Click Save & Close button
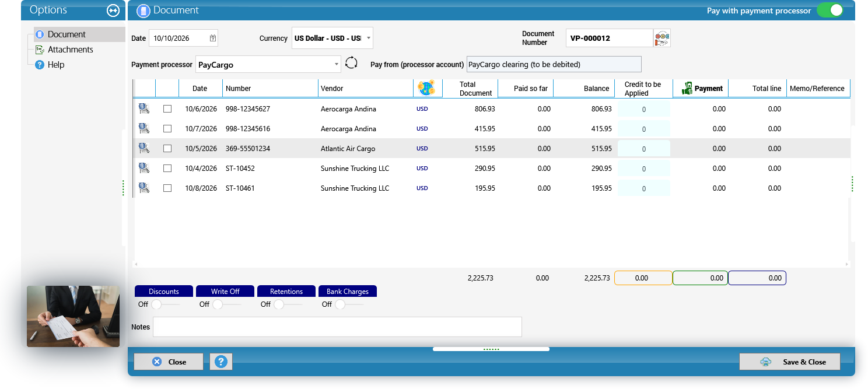This screenshot has height=389, width=868. 790,362
